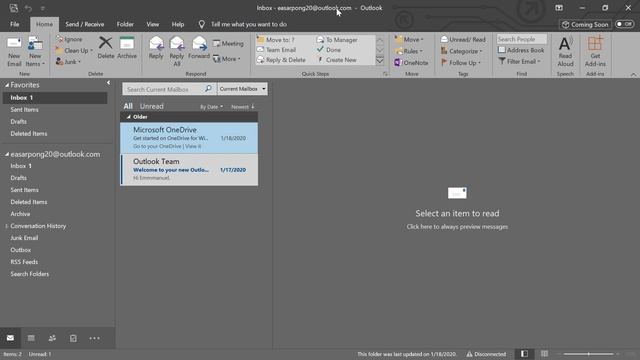Start Read Aloud
Image resolution: width=640 pixels, height=360 pixels.
coord(565,51)
